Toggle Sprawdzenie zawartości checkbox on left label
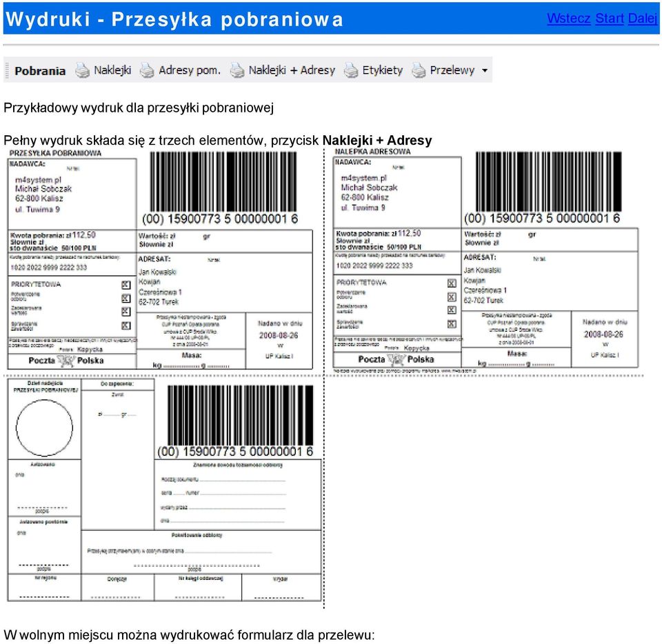Screen dimensions: 662x644 [126, 325]
